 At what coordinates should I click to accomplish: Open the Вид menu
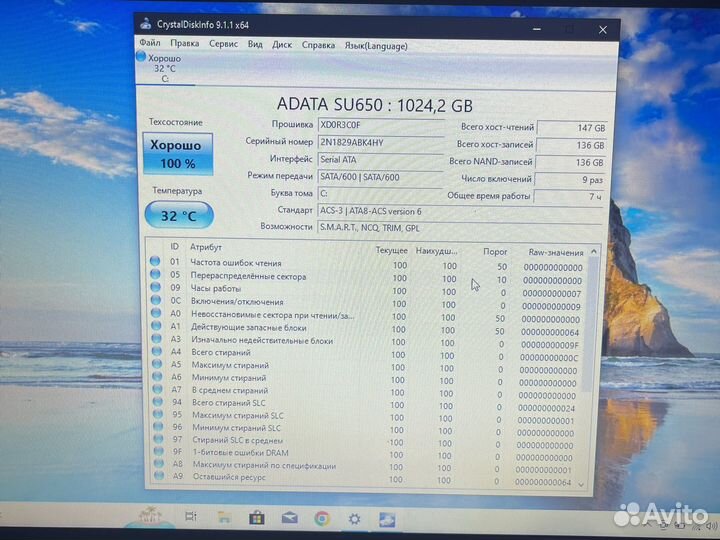coord(255,44)
